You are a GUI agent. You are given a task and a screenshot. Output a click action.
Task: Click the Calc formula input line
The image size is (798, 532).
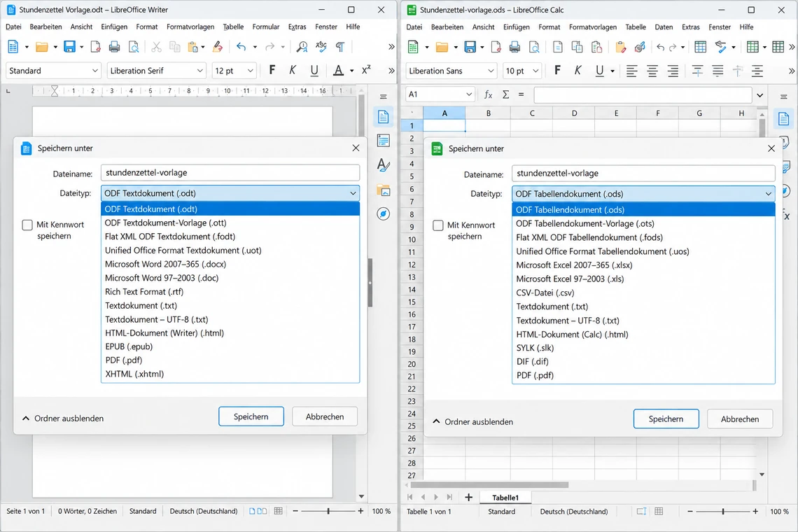point(643,94)
